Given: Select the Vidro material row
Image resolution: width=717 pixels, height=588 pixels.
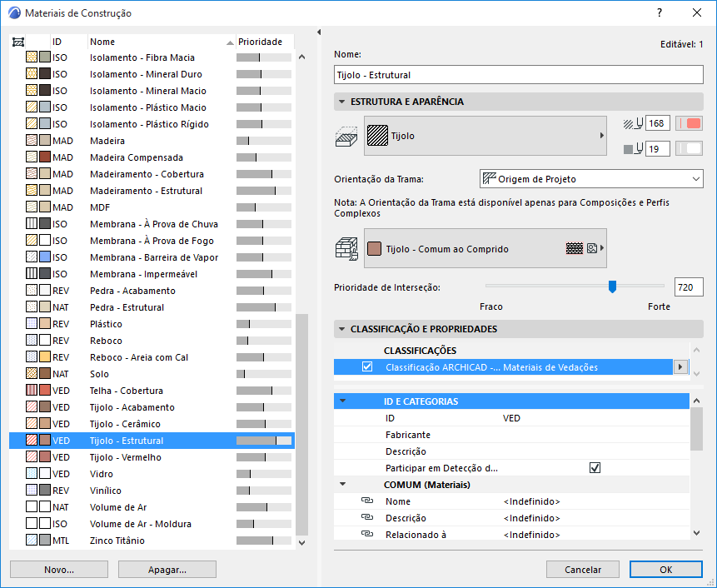Looking at the screenshot, I should point(152,474).
